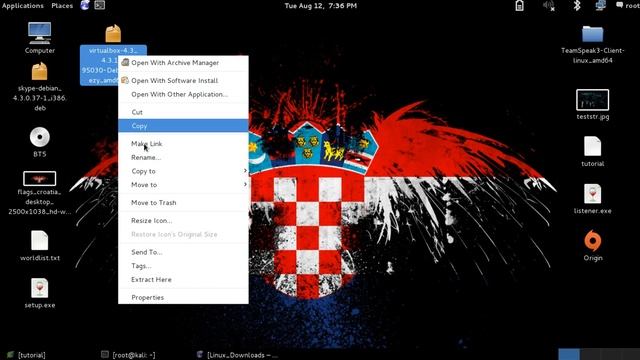Switch to Linux_Downloads window in taskbar
The height and width of the screenshot is (360, 640).
click(x=237, y=355)
